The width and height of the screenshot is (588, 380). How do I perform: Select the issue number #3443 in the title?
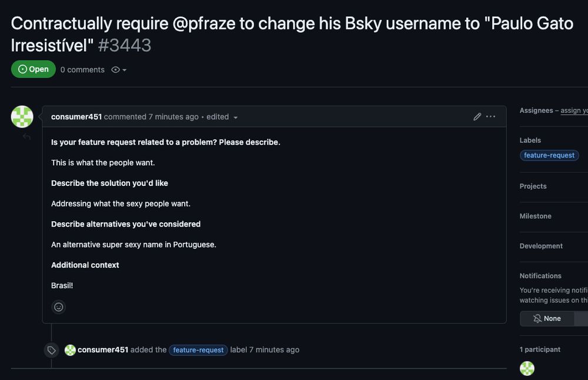click(x=125, y=44)
